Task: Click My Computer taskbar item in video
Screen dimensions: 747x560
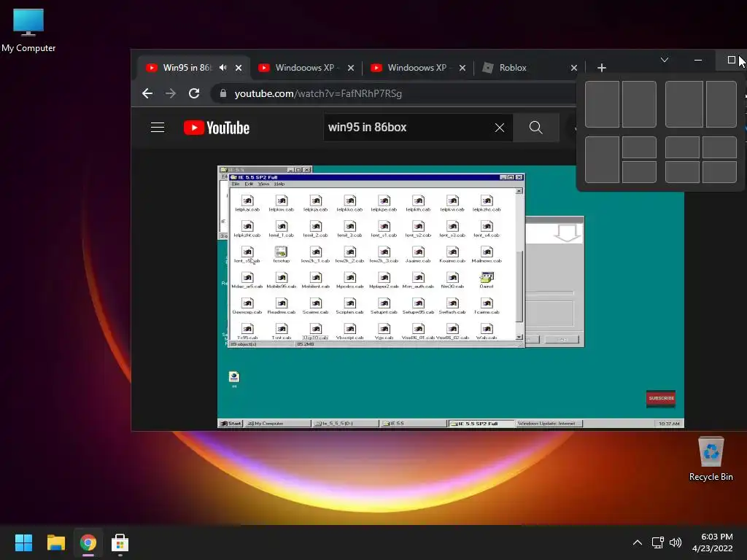Action: pos(278,424)
